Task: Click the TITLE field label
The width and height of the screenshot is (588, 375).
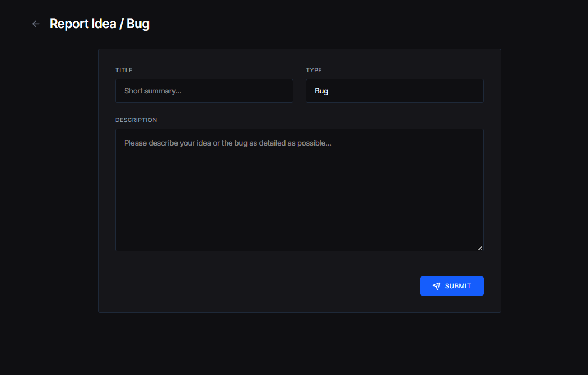Action: point(124,70)
